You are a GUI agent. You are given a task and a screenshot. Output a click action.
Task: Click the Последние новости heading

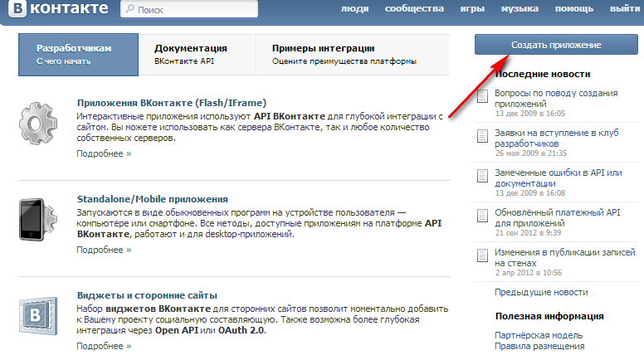(x=543, y=74)
